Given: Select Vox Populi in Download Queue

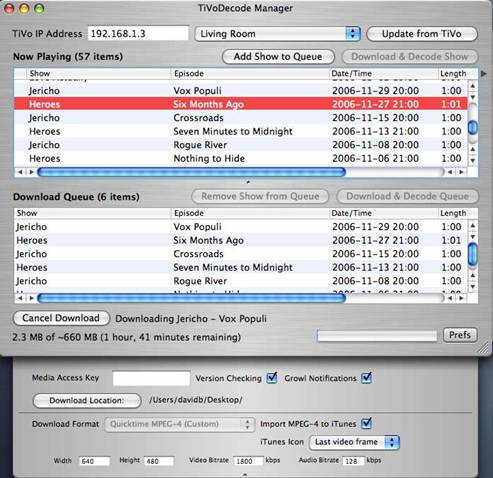Looking at the screenshot, I should [241, 227].
